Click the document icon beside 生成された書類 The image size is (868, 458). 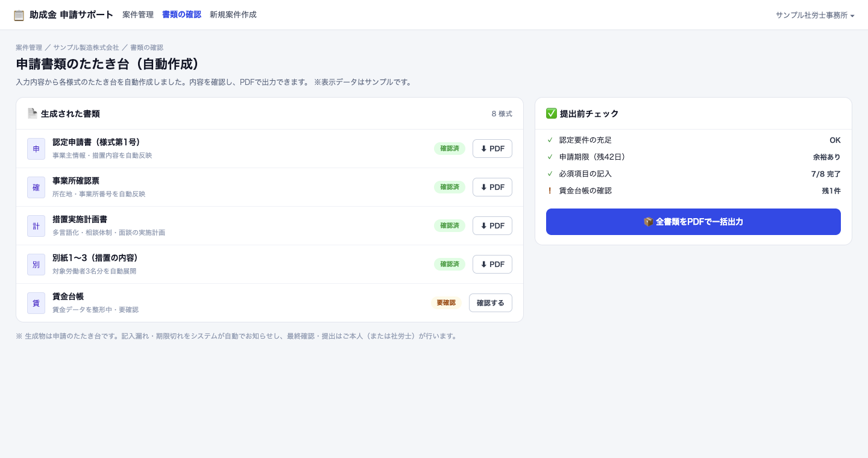[33, 113]
